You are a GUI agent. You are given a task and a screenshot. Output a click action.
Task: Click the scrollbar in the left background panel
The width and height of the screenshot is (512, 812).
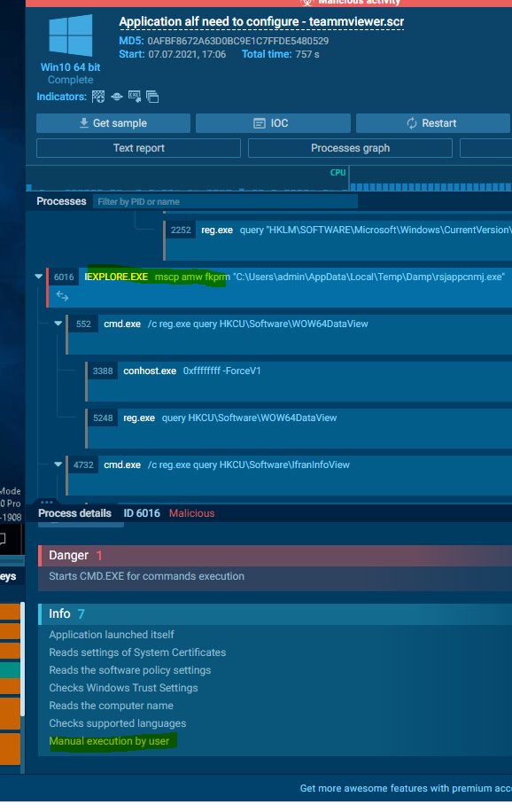[22, 659]
